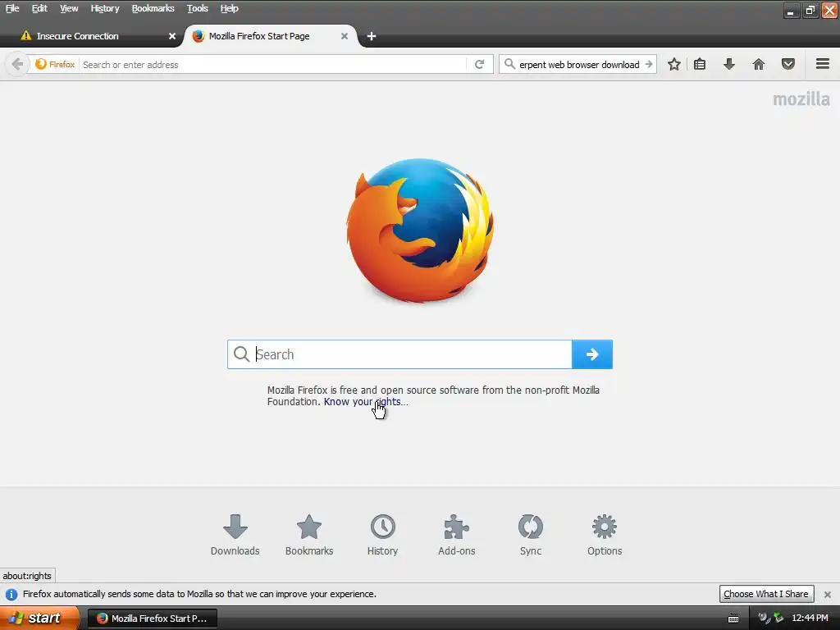Click the large Firefox logo
The height and width of the screenshot is (630, 840).
click(x=420, y=231)
